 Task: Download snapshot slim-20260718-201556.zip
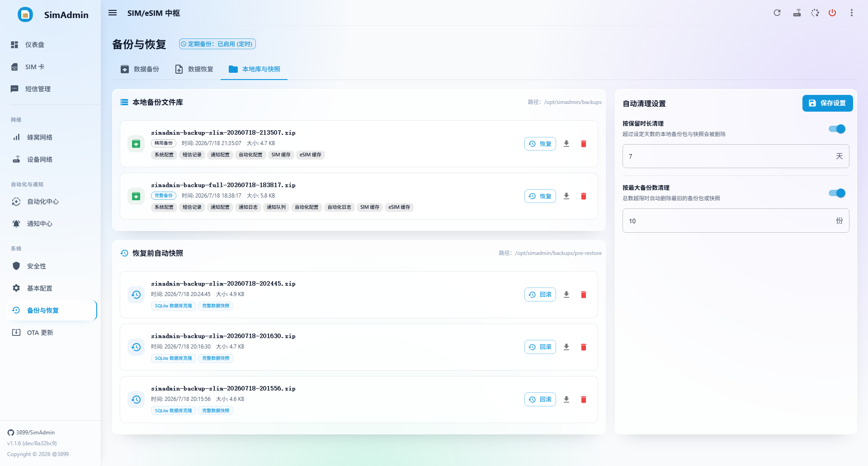pos(566,400)
